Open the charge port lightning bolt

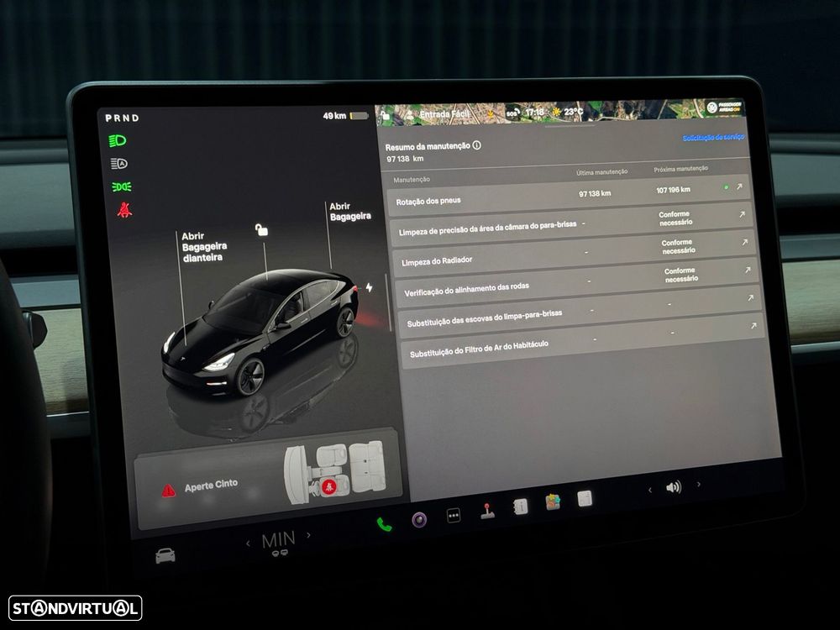pos(370,287)
